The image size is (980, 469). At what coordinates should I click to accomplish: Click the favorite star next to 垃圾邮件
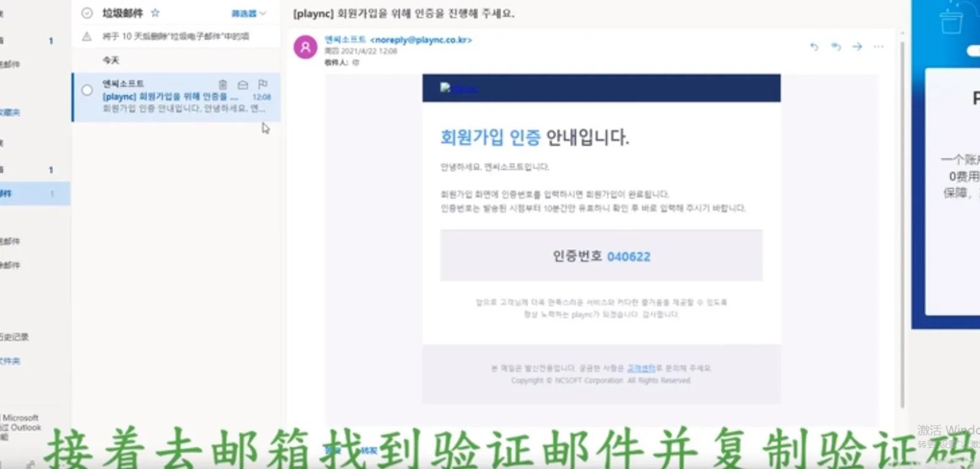[x=155, y=13]
